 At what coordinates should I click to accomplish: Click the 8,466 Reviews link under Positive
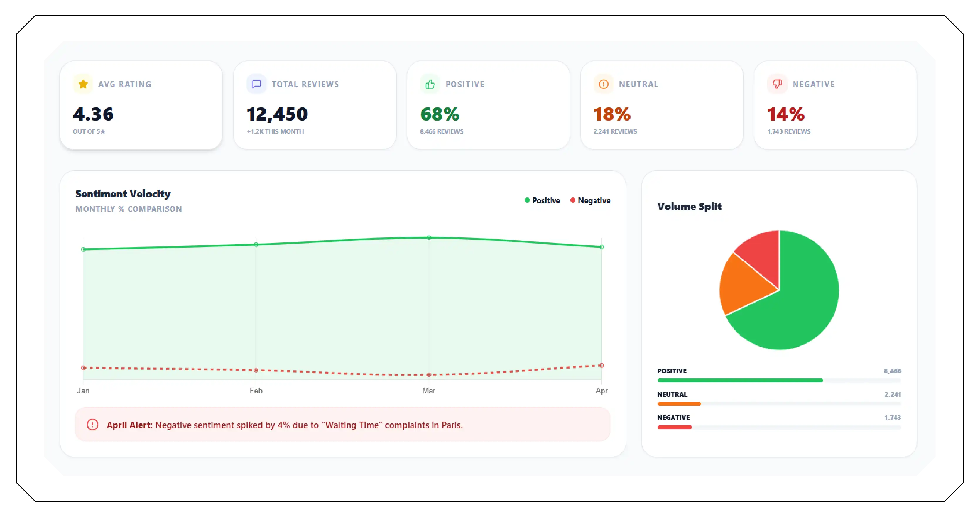pos(442,132)
